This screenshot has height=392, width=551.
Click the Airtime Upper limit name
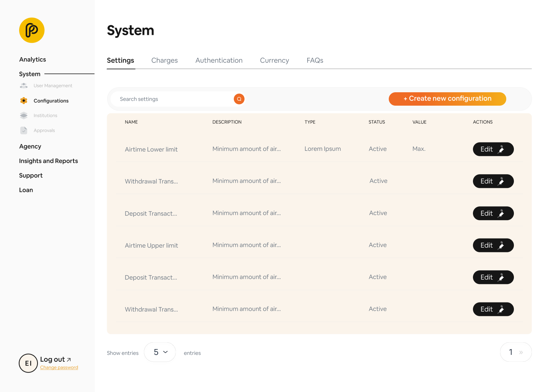point(152,245)
